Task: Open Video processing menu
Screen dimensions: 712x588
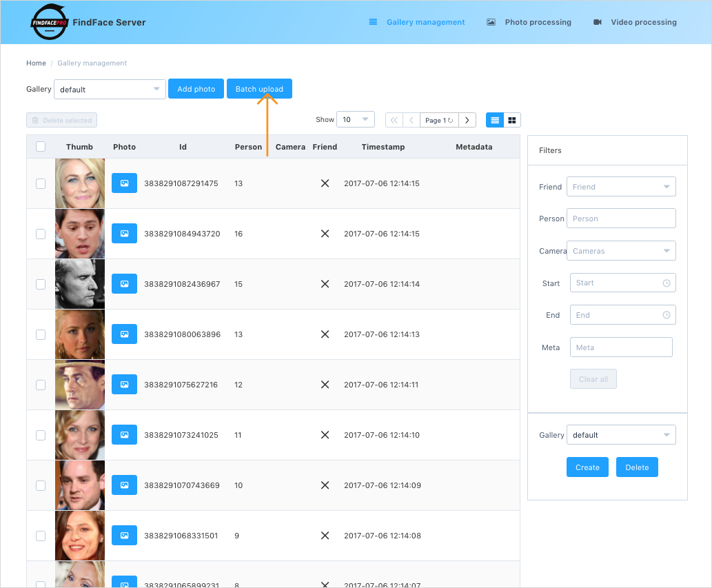Action: pyautogui.click(x=635, y=22)
